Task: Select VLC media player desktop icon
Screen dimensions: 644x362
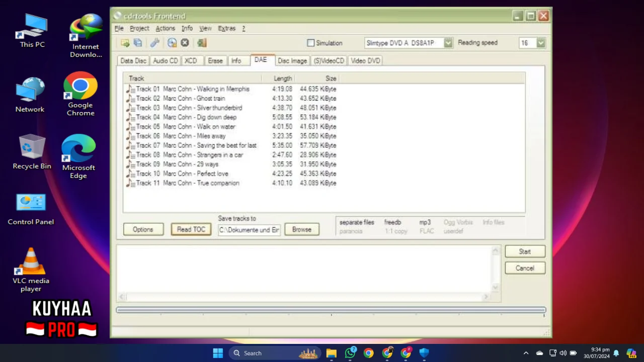Action: 31,270
